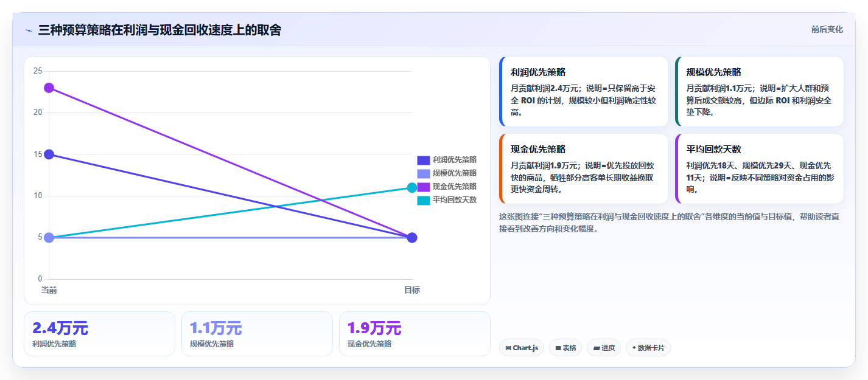Open the 平均回款天数 info card
This screenshot has width=868, height=380.
tap(760, 169)
